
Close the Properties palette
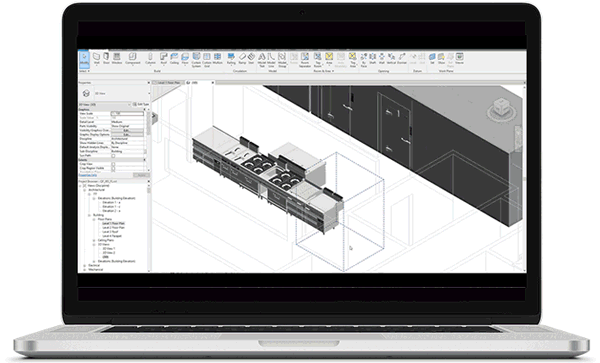click(149, 83)
